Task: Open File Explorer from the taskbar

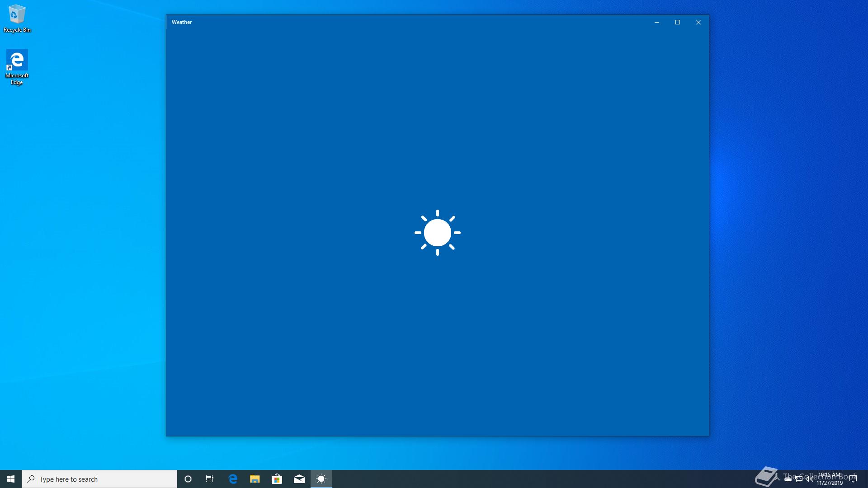Action: pyautogui.click(x=255, y=479)
